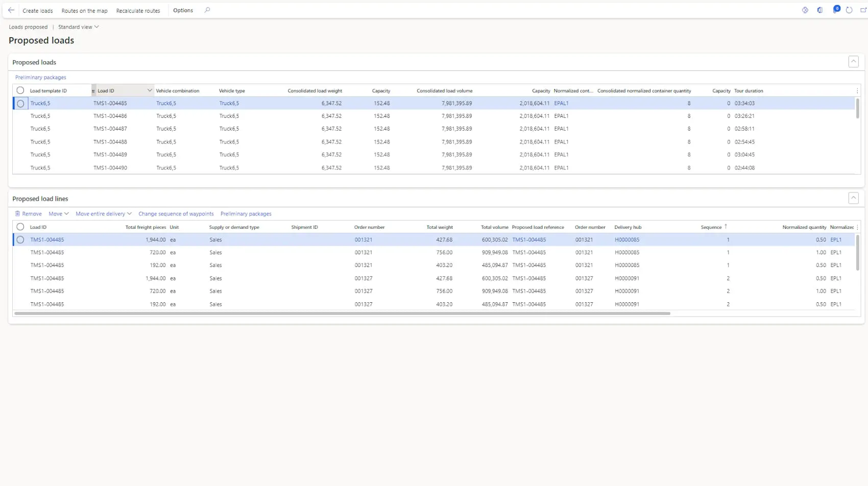Open the Options menu
The height and width of the screenshot is (486, 868).
pos(183,10)
